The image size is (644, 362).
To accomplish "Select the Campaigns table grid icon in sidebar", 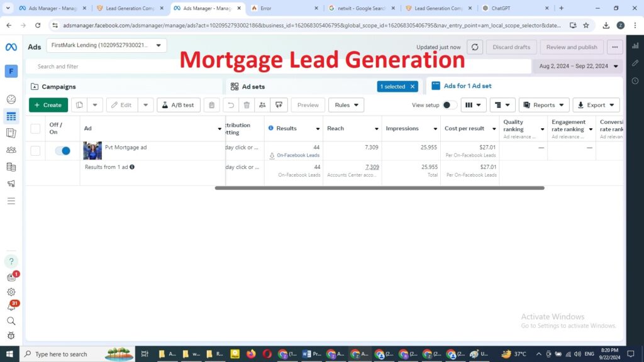I will 11,116.
